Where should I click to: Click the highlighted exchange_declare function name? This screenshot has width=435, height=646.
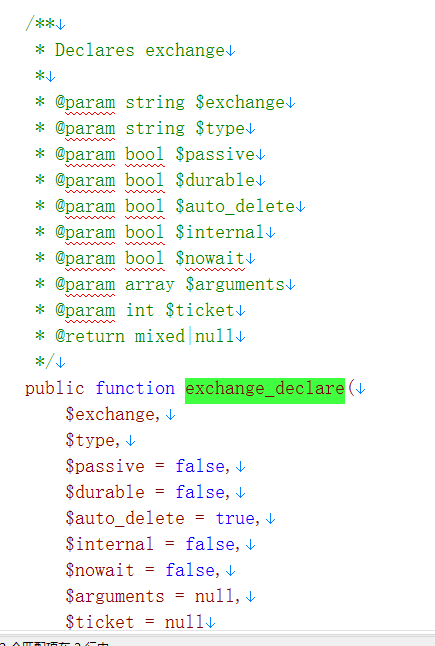point(265,389)
